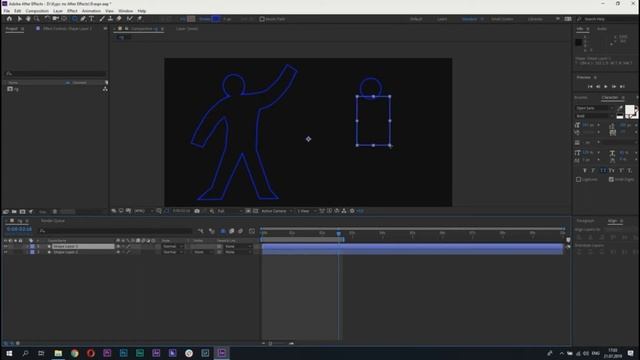Open Windows Start menu on taskbar
Image resolution: width=640 pixels, height=360 pixels.
coord(9,353)
